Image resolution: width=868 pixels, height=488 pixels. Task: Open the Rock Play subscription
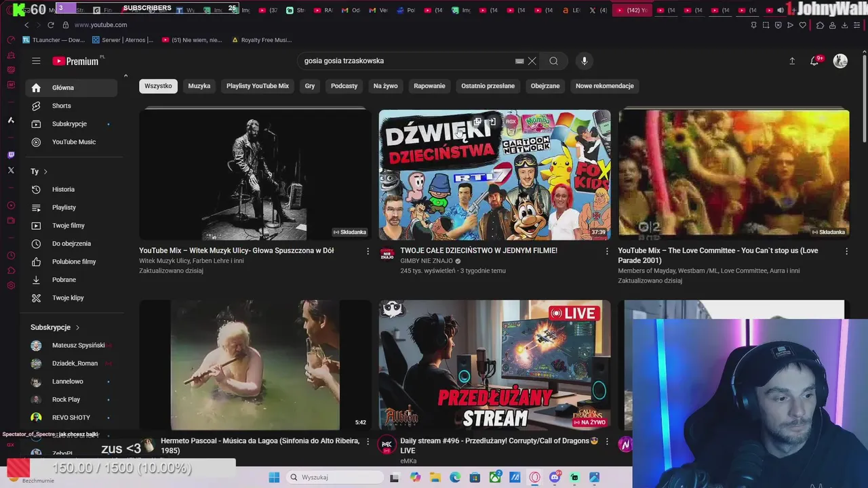pos(72,399)
